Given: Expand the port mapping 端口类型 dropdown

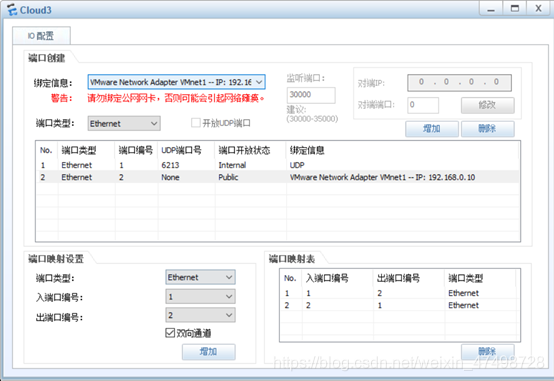Looking at the screenshot, I should pos(200,277).
